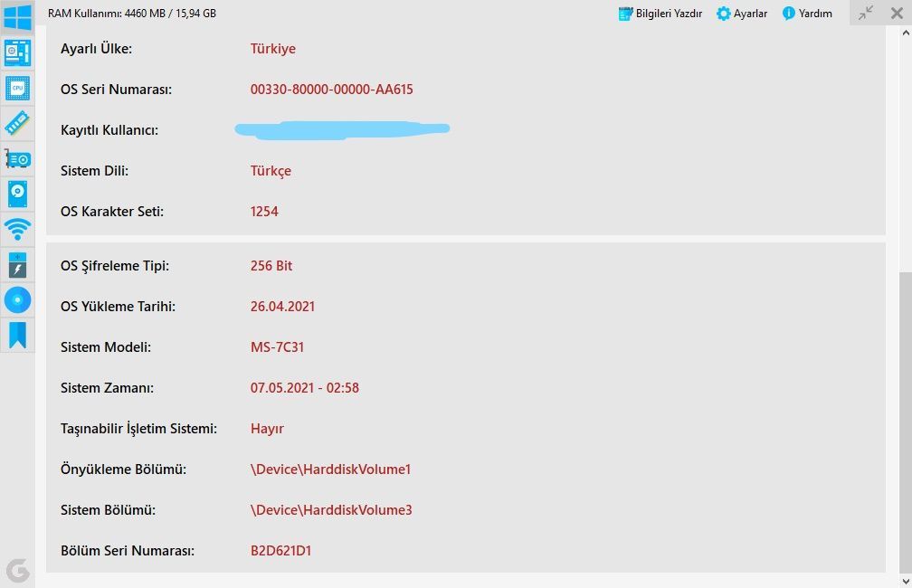Click the blue bookmark sidebar icon
The width and height of the screenshot is (912, 588).
pyautogui.click(x=17, y=335)
